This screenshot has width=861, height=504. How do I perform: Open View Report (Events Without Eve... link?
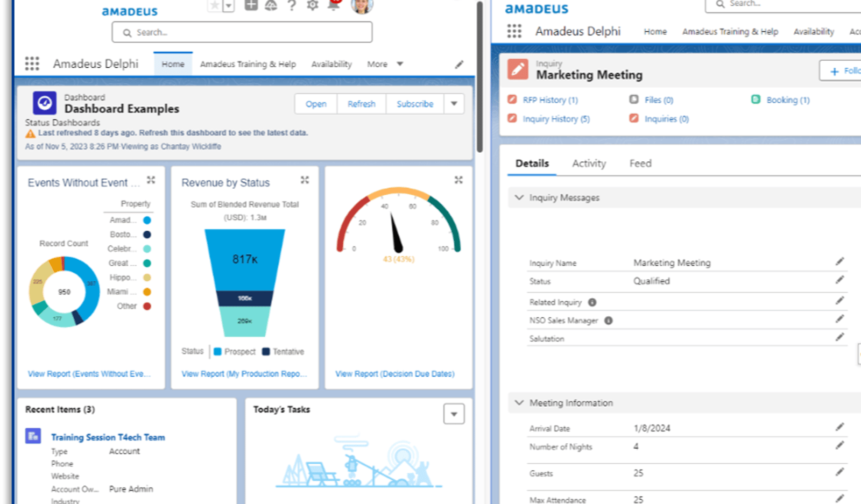click(89, 374)
